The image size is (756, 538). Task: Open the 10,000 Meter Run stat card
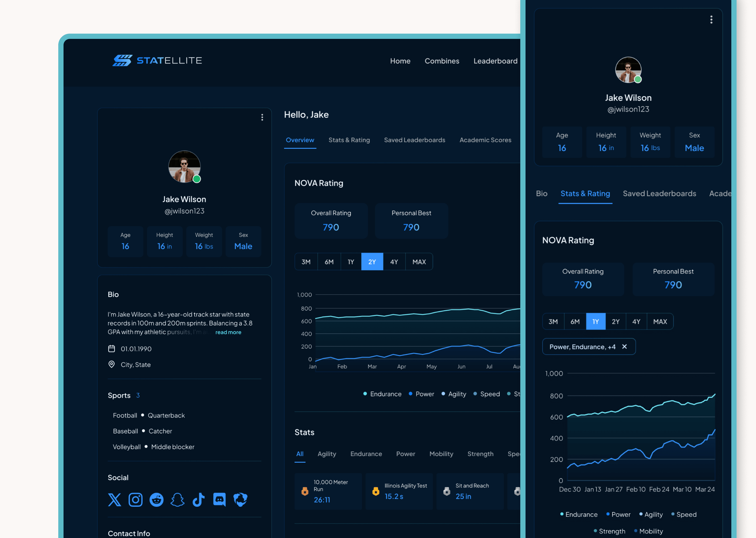point(328,491)
